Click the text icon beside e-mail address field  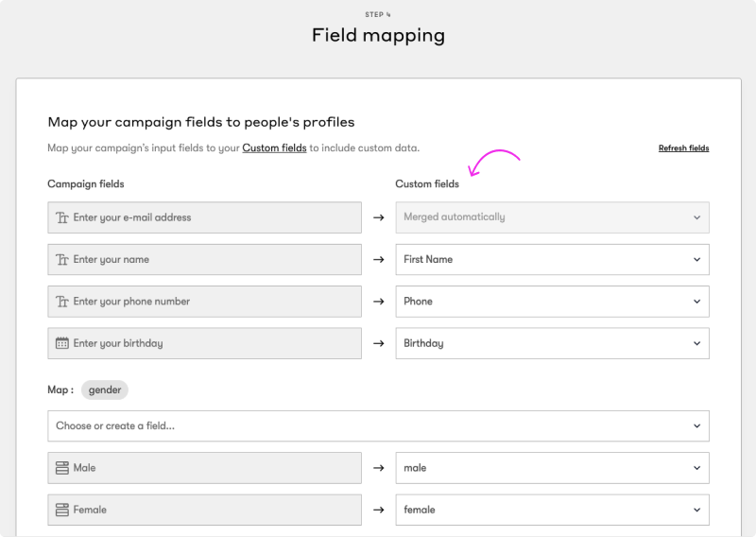(x=62, y=217)
